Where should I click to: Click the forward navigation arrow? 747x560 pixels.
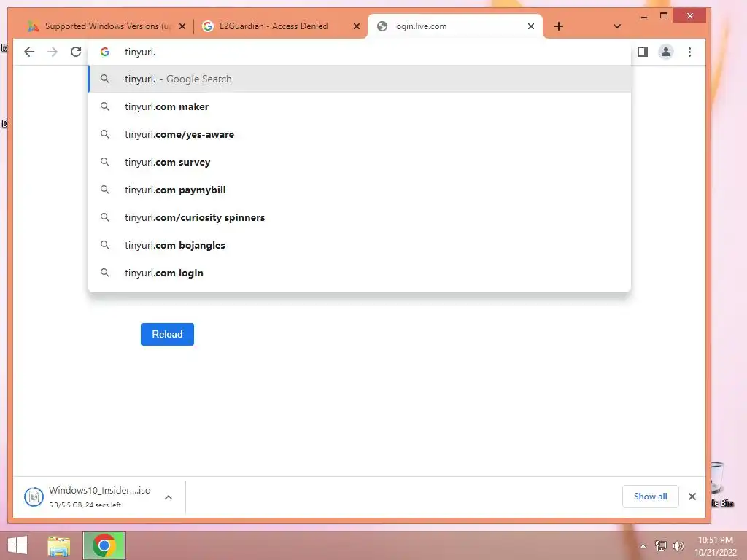coord(53,52)
